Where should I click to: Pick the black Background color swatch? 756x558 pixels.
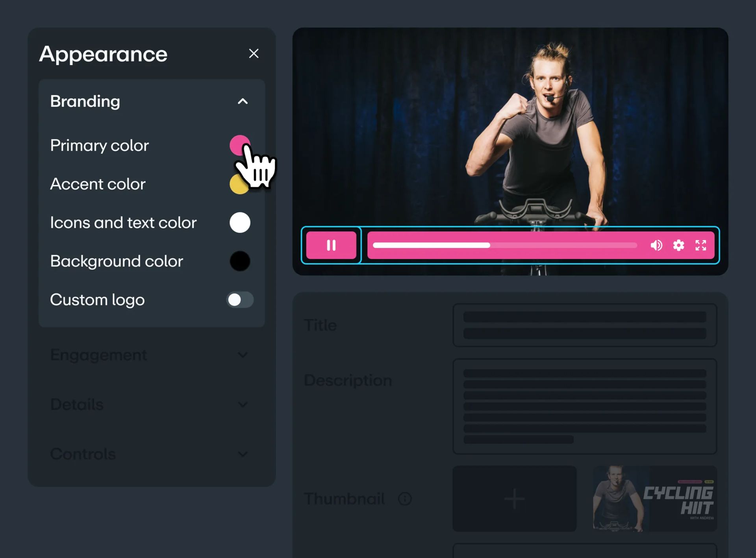[x=240, y=261]
